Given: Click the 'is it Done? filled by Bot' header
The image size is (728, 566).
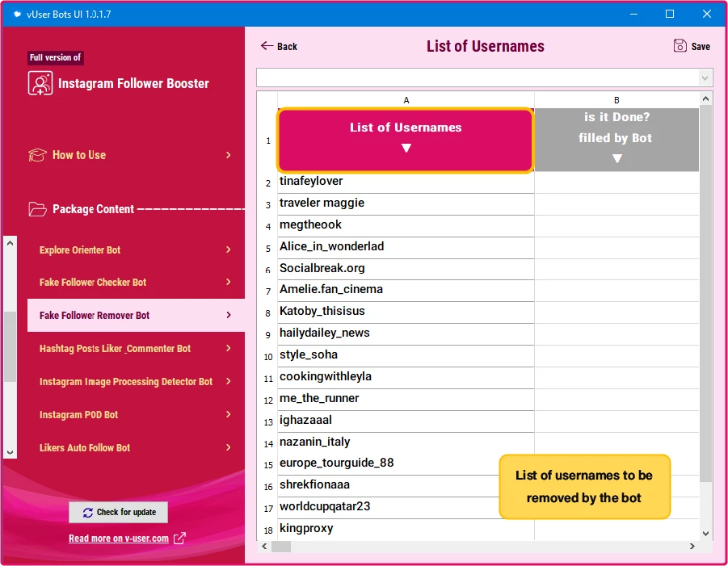Looking at the screenshot, I should (x=616, y=140).
